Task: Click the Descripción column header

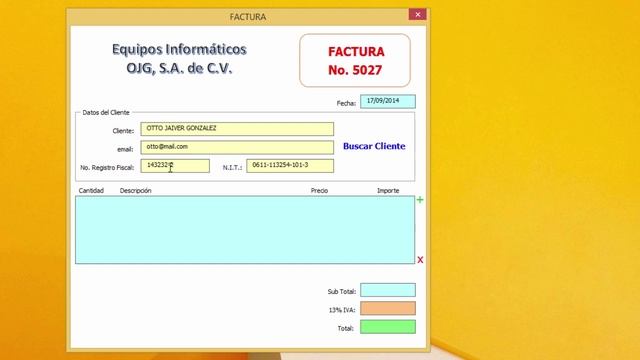Action: tap(136, 191)
